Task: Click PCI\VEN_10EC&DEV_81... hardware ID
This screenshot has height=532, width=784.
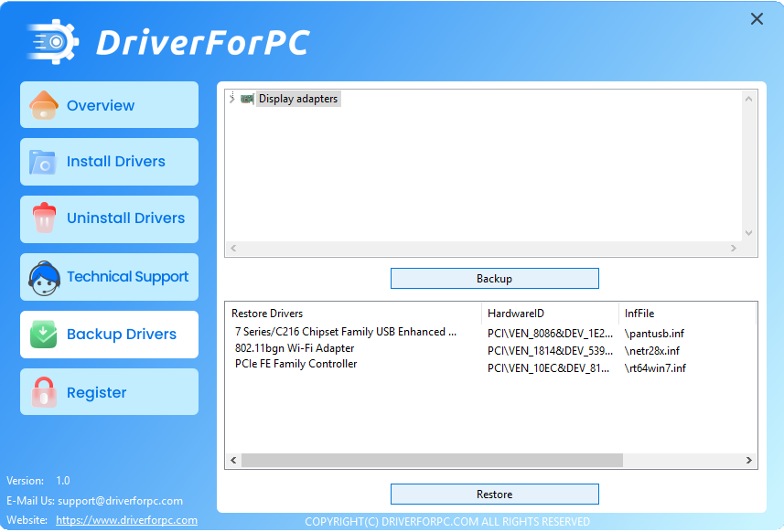Action: 549,368
